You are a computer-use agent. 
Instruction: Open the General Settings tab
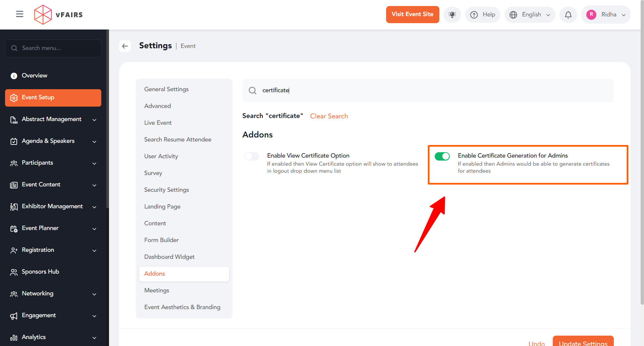click(166, 89)
